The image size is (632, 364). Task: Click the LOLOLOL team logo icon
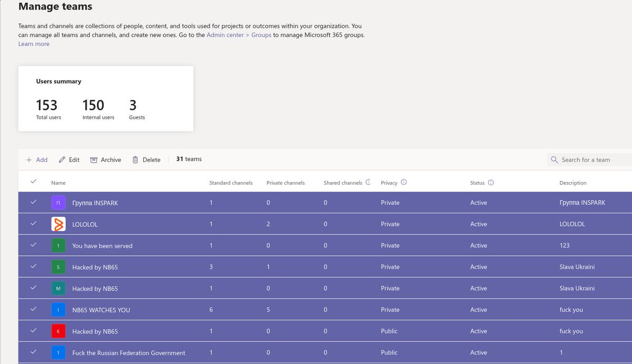58,224
